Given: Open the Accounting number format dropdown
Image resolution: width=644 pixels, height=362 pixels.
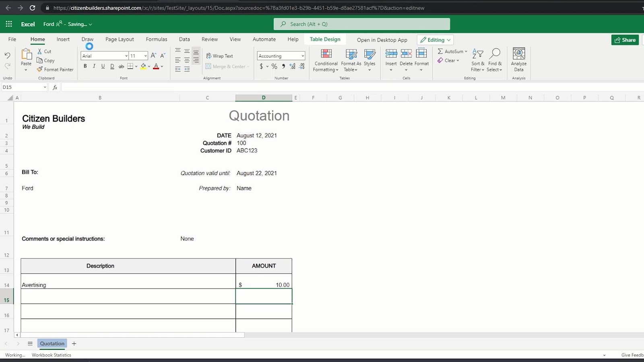Looking at the screenshot, I should 302,56.
